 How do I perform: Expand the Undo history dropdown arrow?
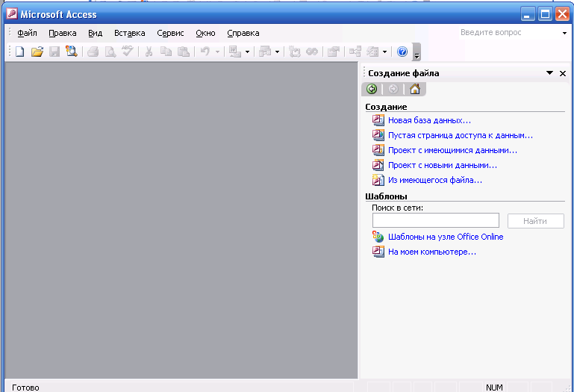coord(217,52)
